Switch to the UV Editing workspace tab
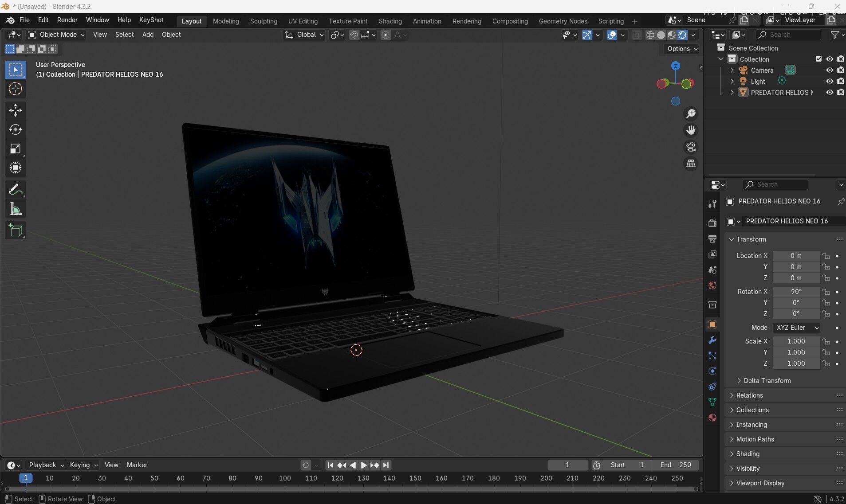 [x=303, y=21]
